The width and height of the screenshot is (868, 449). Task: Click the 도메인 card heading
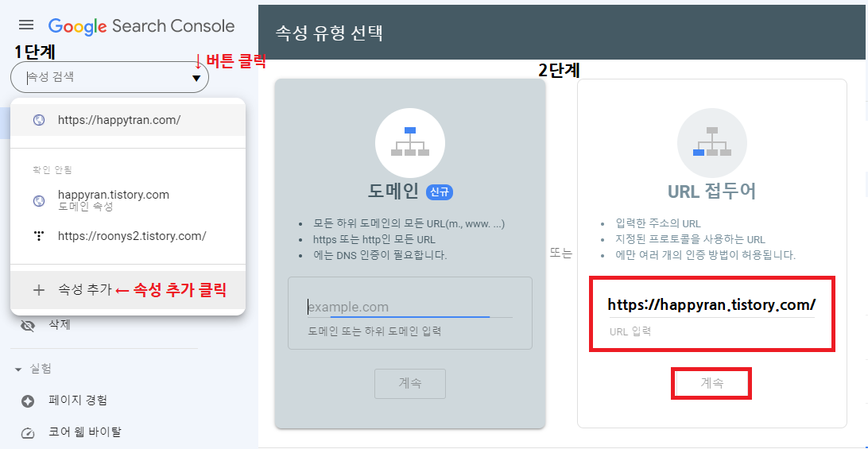point(393,192)
